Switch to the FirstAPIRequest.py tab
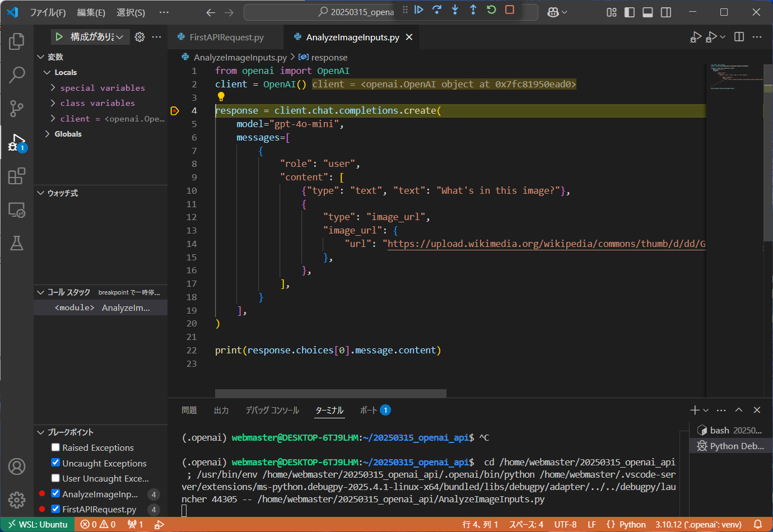The height and width of the screenshot is (532, 773). tap(226, 38)
